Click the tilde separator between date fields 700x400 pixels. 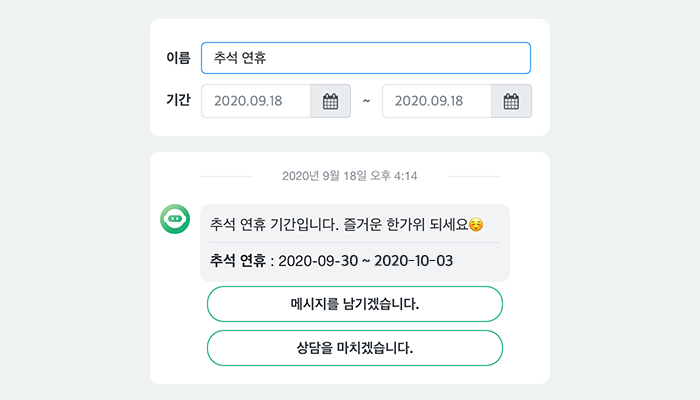(366, 101)
